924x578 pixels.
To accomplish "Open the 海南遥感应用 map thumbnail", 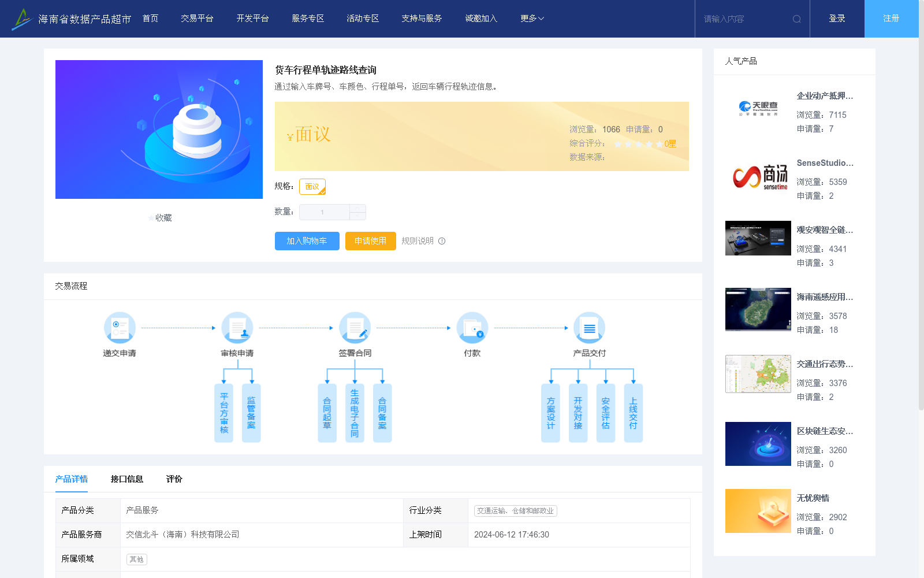I will coord(758,309).
